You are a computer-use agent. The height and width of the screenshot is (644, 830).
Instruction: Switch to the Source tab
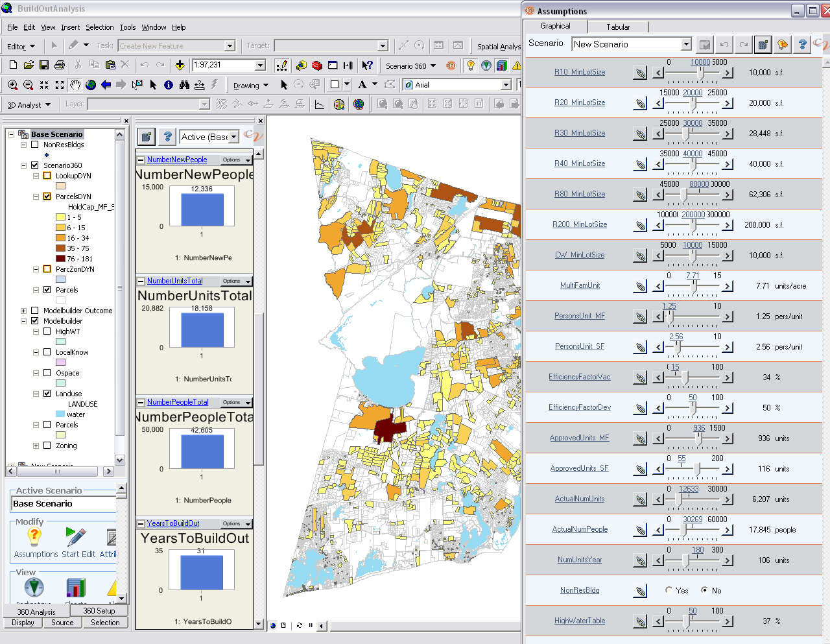tap(62, 623)
